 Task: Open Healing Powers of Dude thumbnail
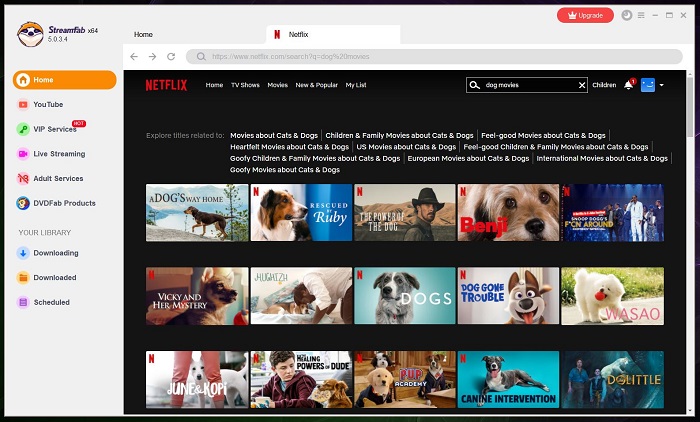tap(301, 380)
